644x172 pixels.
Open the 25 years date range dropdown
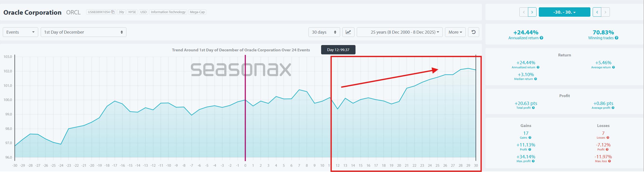click(399, 32)
